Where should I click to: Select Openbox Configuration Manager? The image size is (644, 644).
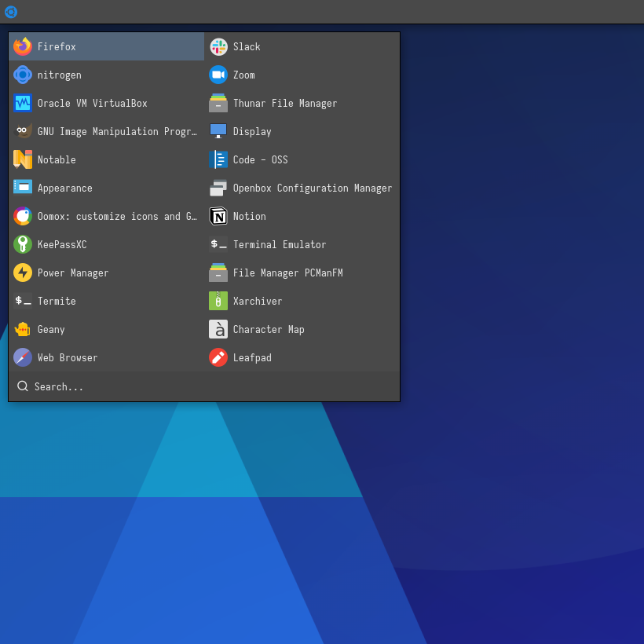pos(312,188)
